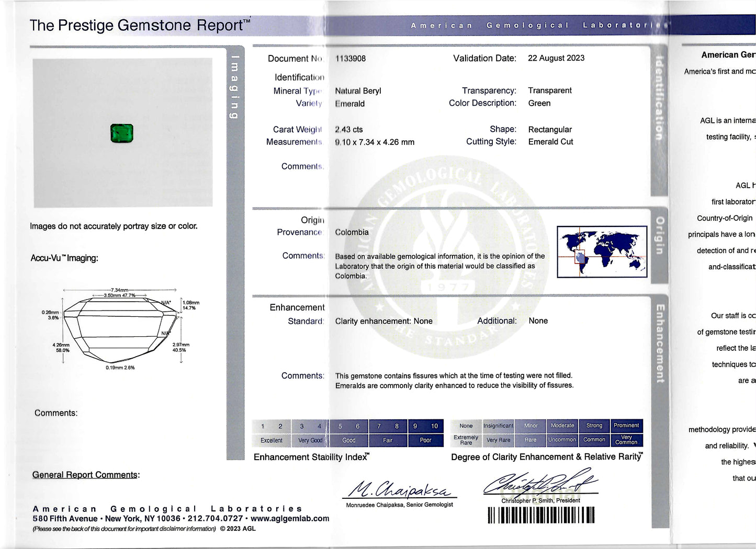Click the world map origin image

(x=602, y=251)
